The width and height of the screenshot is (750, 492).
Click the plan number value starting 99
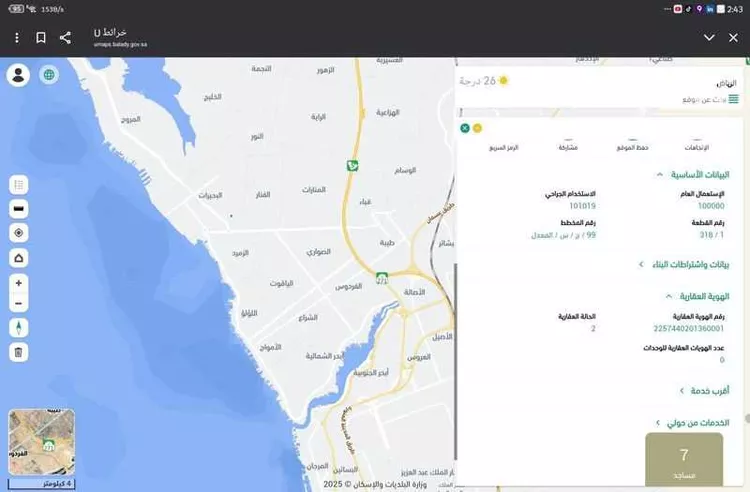pos(563,235)
